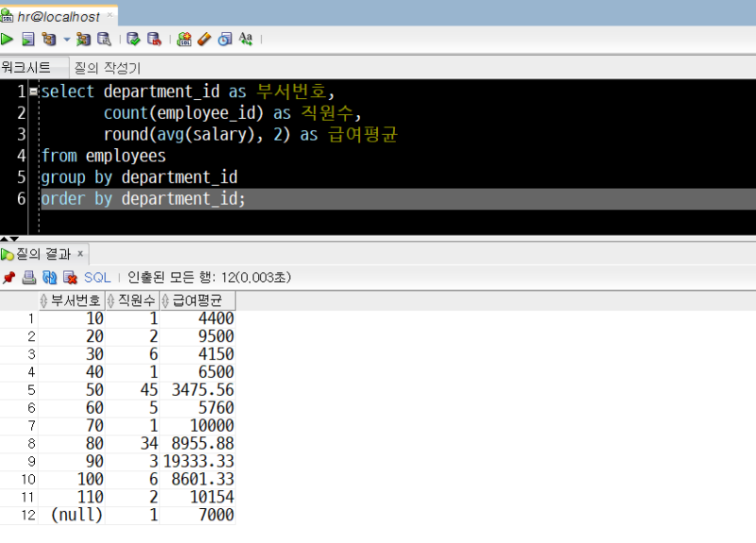Click the Explain Plan toolbar icon
This screenshot has width=756, height=543.
point(49,39)
